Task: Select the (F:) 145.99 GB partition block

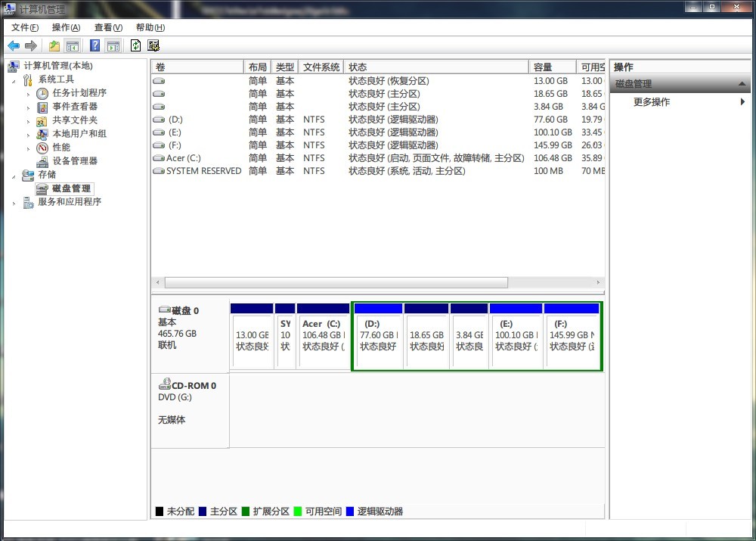Action: pos(572,335)
